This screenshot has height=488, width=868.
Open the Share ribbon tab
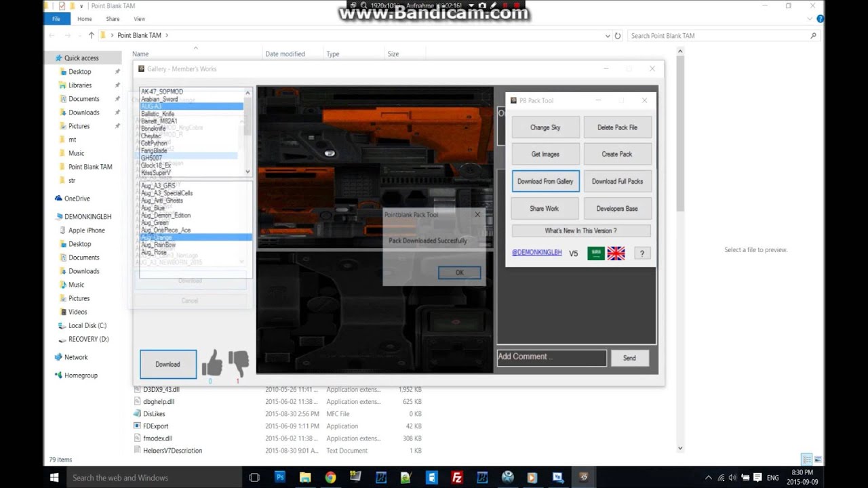pos(113,19)
